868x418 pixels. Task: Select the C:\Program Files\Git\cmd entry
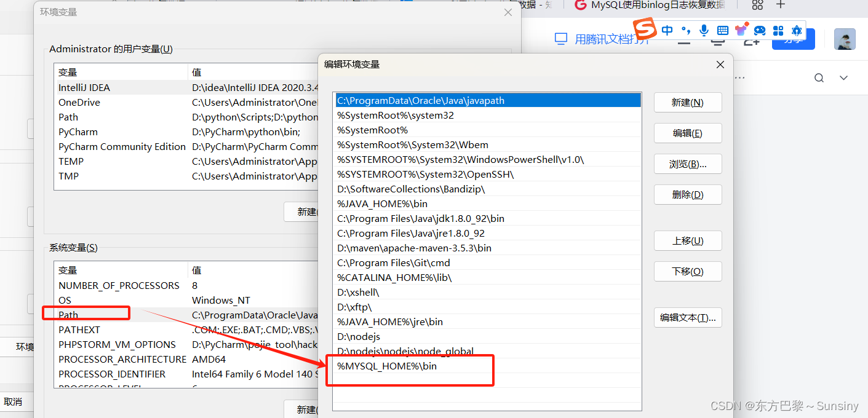(488, 263)
